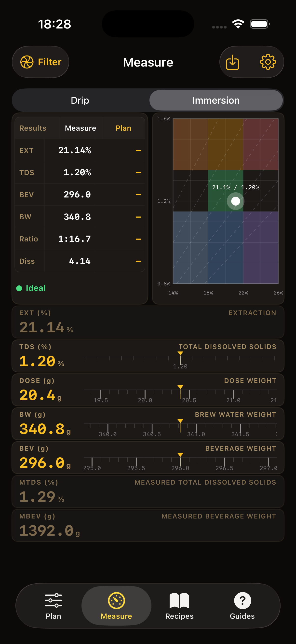Keep Immersion brewing mode selected
This screenshot has height=644, width=296.
pyautogui.click(x=216, y=100)
